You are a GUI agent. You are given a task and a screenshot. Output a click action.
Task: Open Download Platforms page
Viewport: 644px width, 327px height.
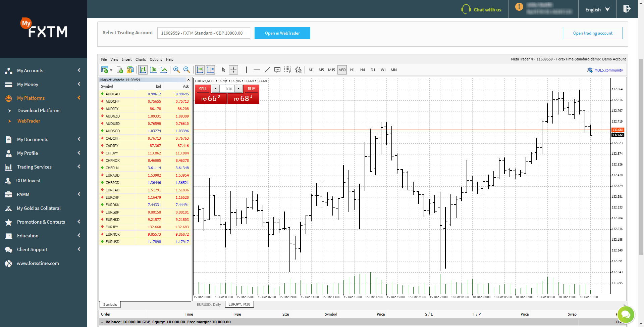tap(39, 110)
